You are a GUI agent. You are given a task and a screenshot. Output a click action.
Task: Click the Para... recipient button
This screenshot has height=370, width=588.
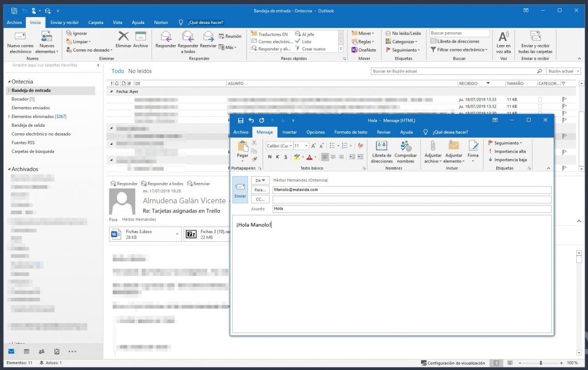(260, 190)
